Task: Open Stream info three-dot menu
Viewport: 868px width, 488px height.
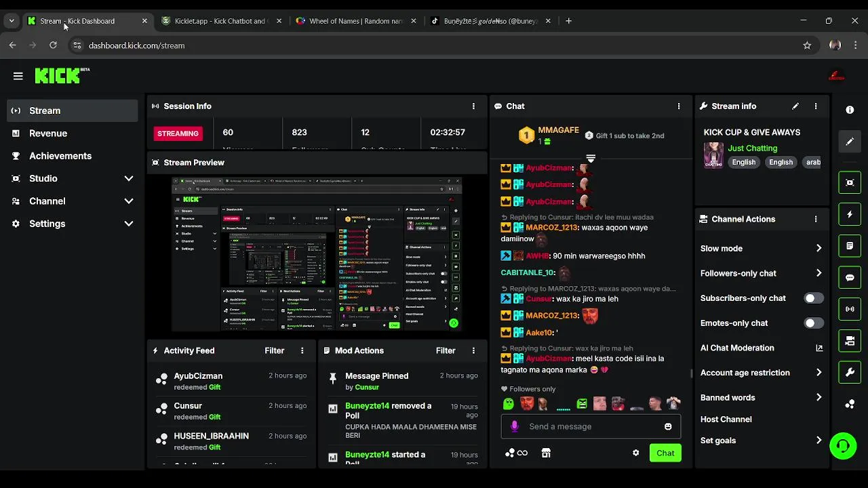Action: (816, 106)
